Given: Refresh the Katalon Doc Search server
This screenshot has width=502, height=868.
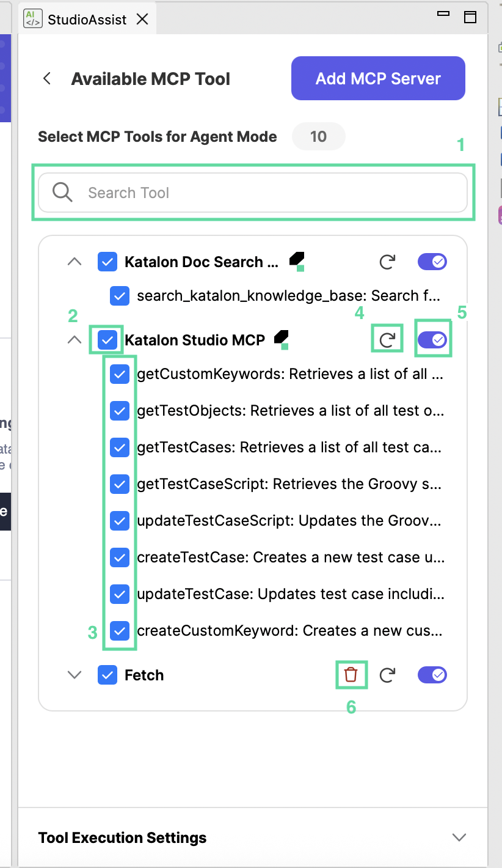Looking at the screenshot, I should (x=387, y=262).
